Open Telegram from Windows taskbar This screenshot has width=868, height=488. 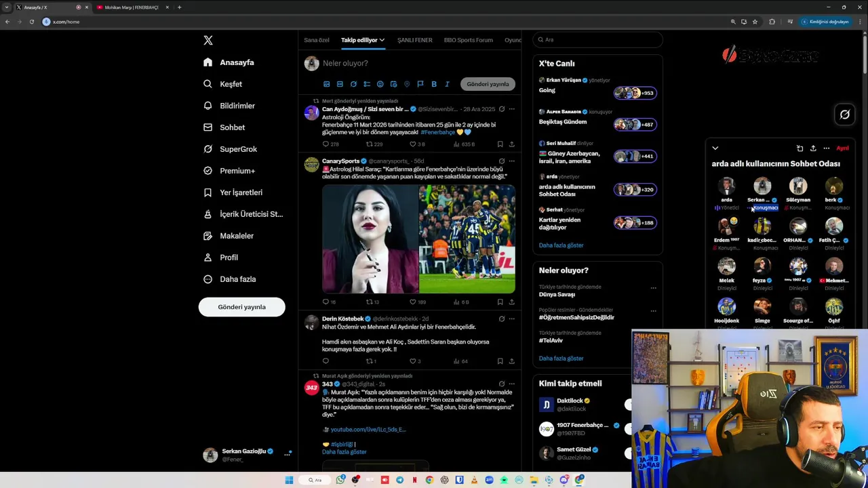399,480
